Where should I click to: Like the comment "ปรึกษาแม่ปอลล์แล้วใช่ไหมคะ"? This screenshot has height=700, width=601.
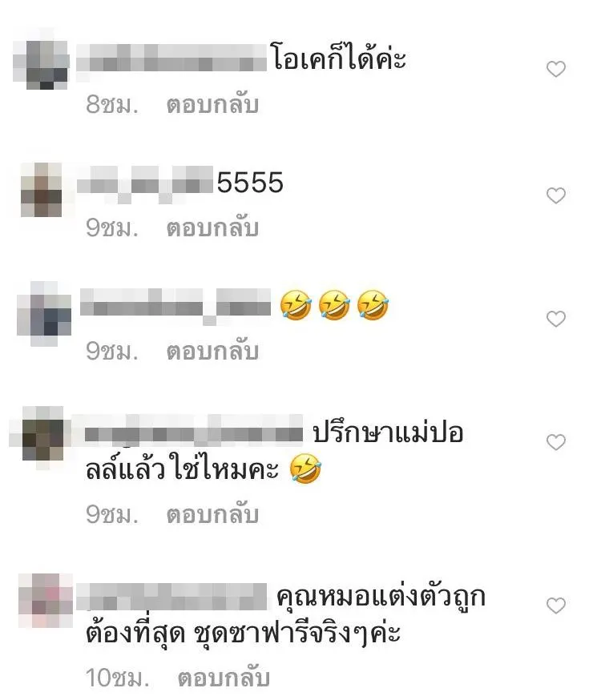point(556,442)
